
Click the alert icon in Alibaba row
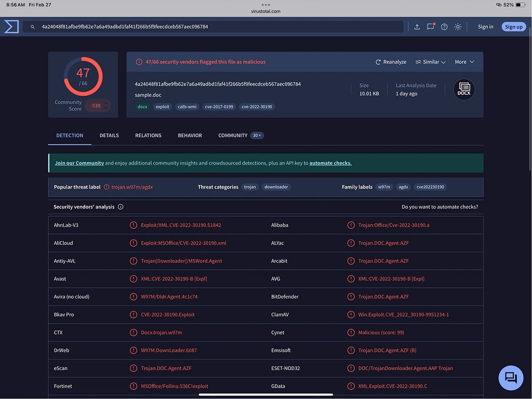tap(351, 225)
